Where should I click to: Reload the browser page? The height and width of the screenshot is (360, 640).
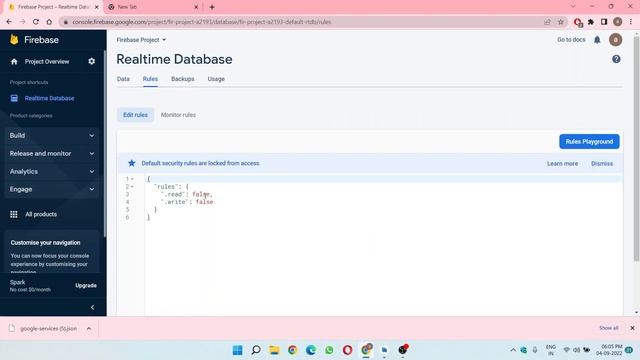point(36,22)
